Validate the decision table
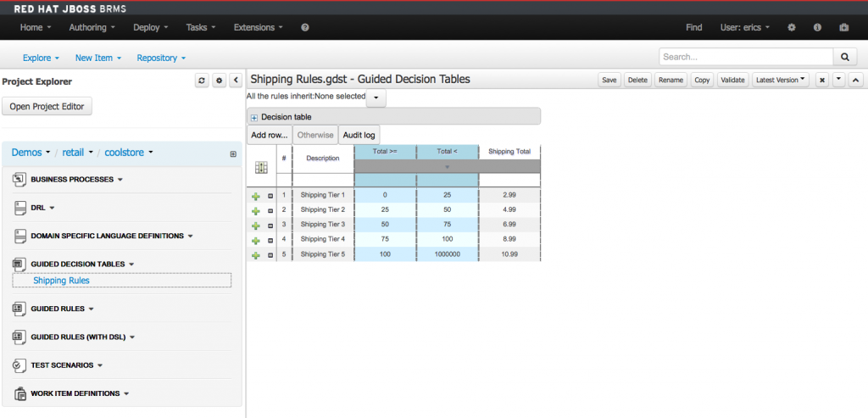Screen dimensions: 868x418 pos(733,80)
